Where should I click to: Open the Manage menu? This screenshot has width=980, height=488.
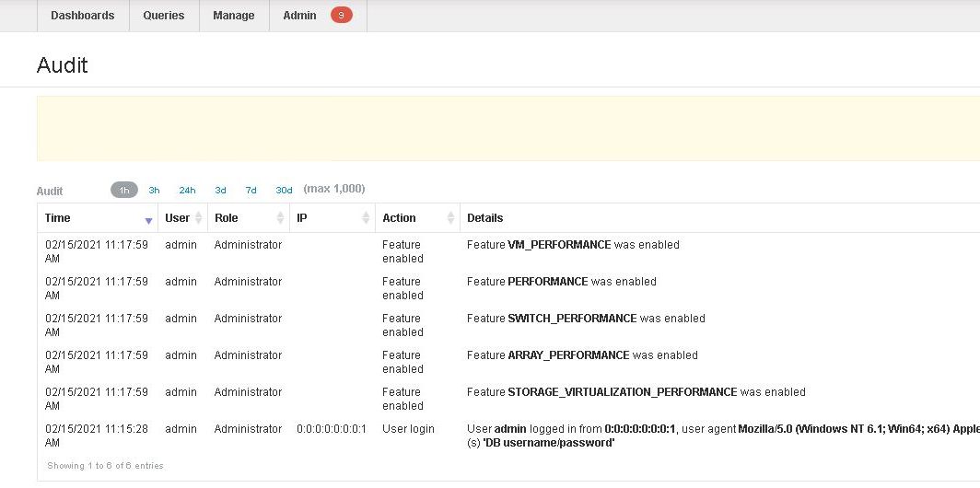234,16
